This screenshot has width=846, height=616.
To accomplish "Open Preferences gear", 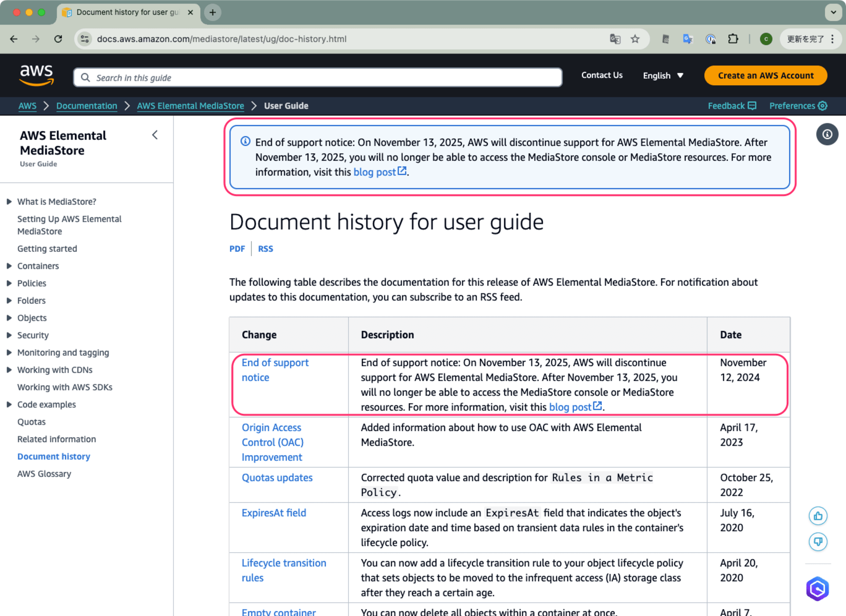I will pos(798,106).
